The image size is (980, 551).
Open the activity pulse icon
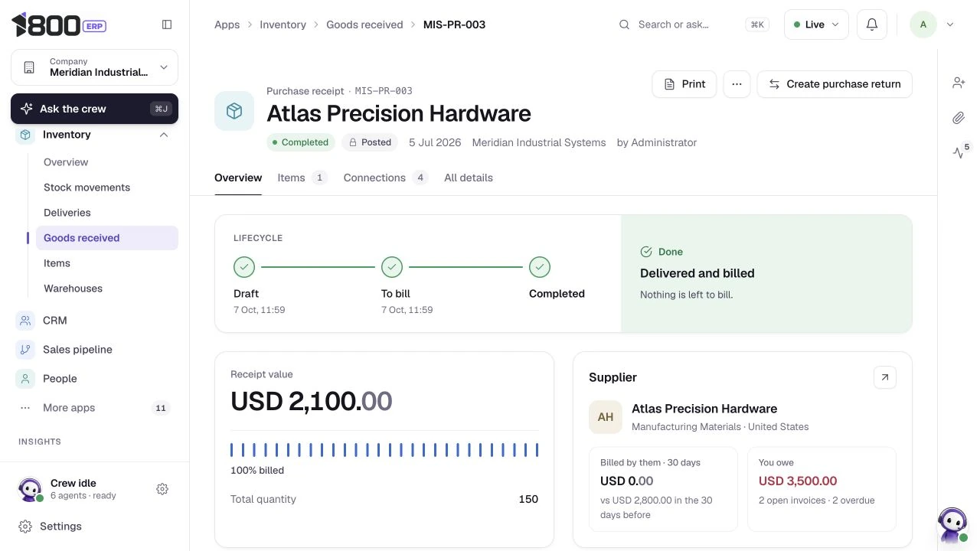pos(959,152)
